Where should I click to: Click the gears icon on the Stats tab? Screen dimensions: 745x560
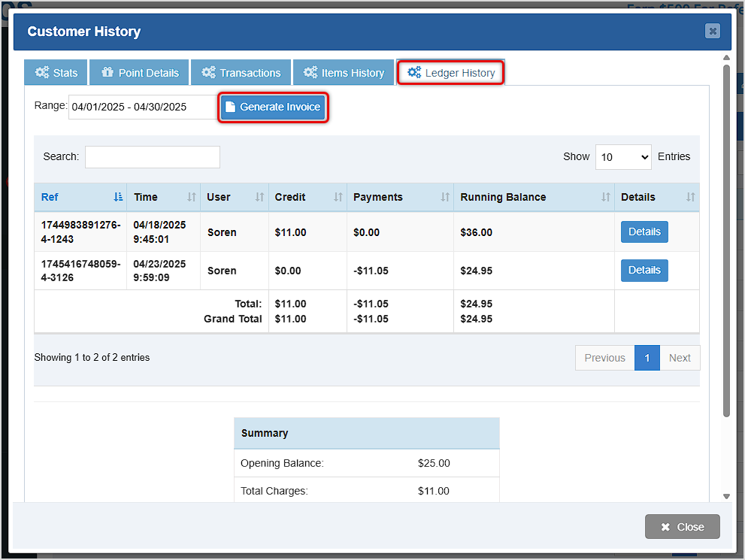[x=41, y=72]
